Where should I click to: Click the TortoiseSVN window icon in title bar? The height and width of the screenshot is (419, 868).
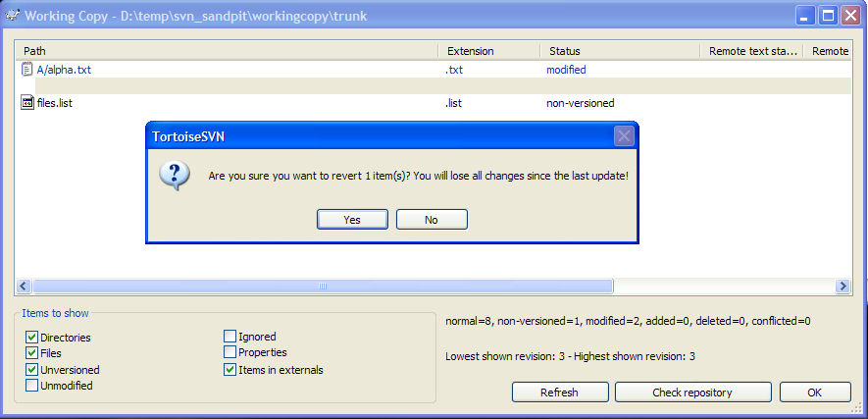click(11, 16)
